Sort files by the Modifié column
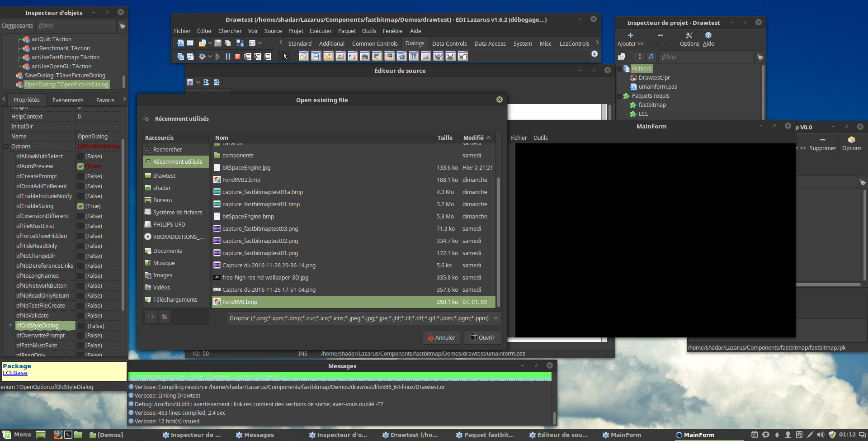Screen dimensions: 868x441 tap(476, 138)
